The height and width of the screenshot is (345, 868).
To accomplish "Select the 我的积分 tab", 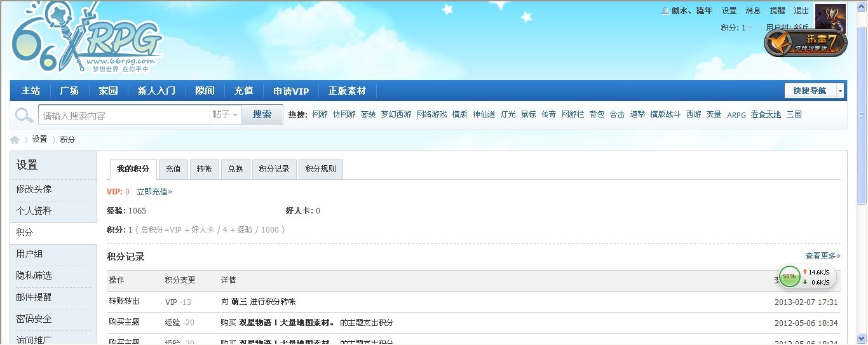I will pos(133,169).
